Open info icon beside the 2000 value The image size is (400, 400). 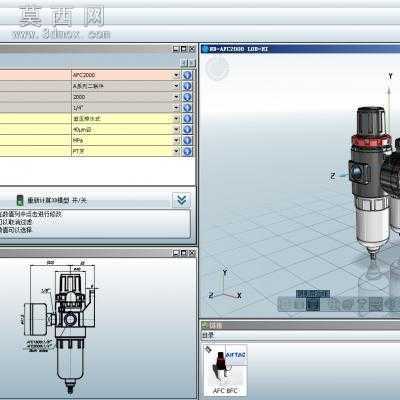[x=187, y=97]
